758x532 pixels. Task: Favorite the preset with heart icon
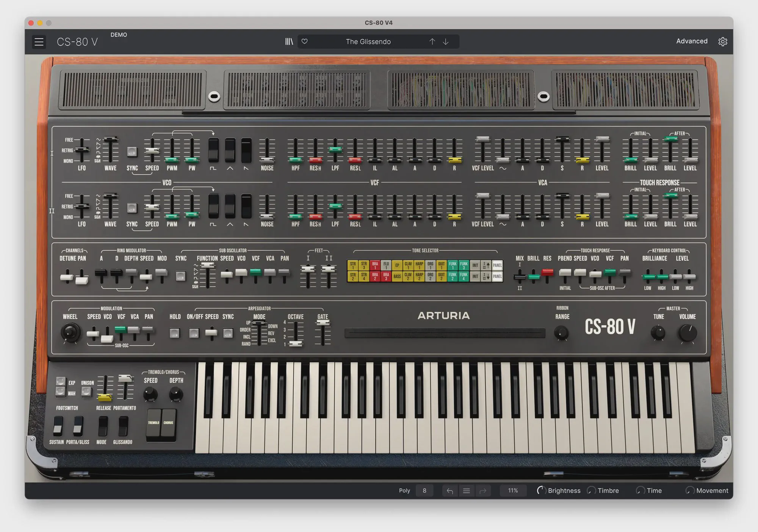click(304, 42)
